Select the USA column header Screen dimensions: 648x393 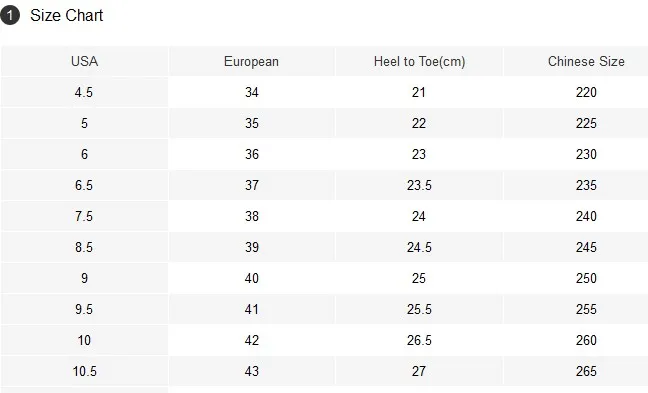85,61
